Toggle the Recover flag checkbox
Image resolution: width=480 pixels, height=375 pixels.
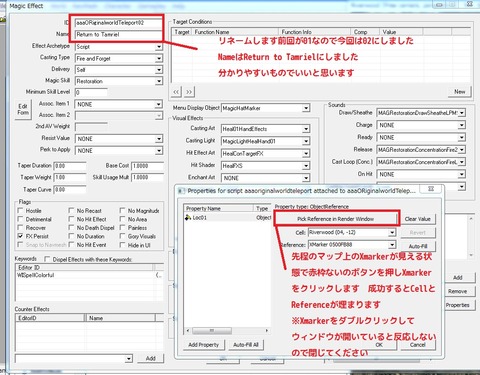[20, 228]
